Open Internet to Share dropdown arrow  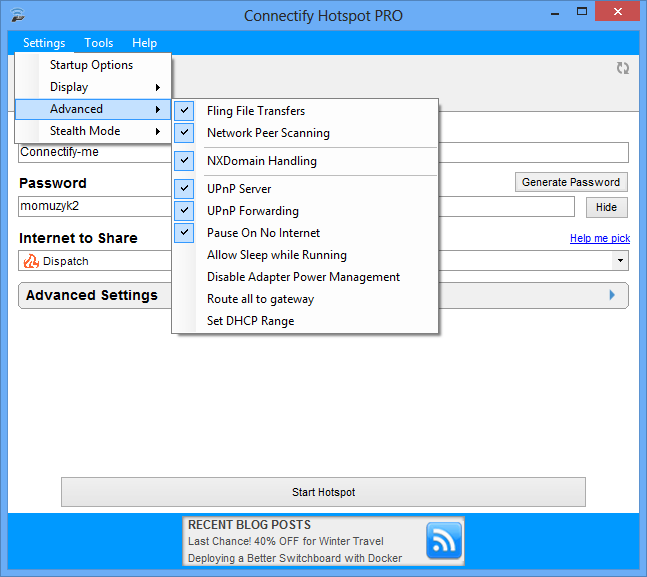point(620,261)
